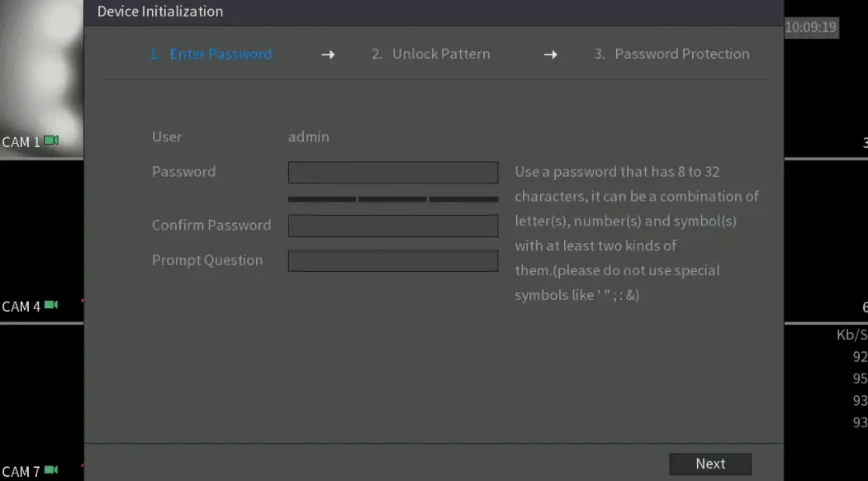Image resolution: width=868 pixels, height=481 pixels.
Task: Click the admin username text
Action: coord(308,137)
